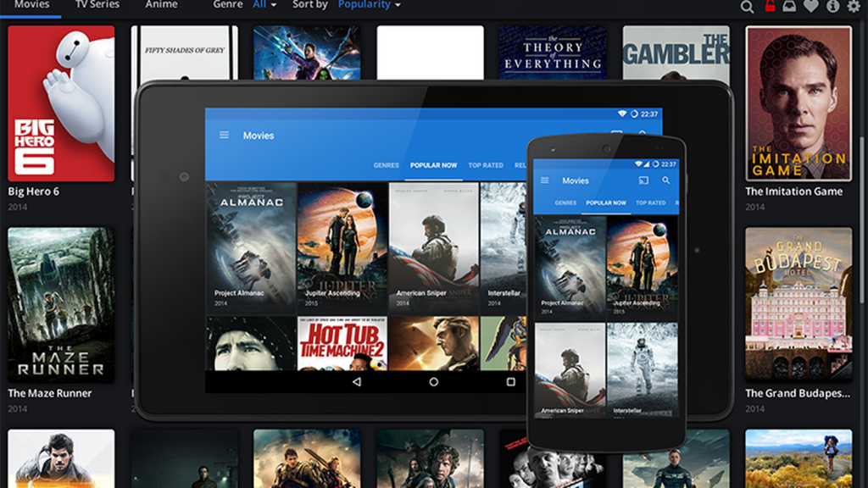Screen dimensions: 868x488
Task: Select the POPULAR NOW tab on the phone
Action: pos(605,203)
